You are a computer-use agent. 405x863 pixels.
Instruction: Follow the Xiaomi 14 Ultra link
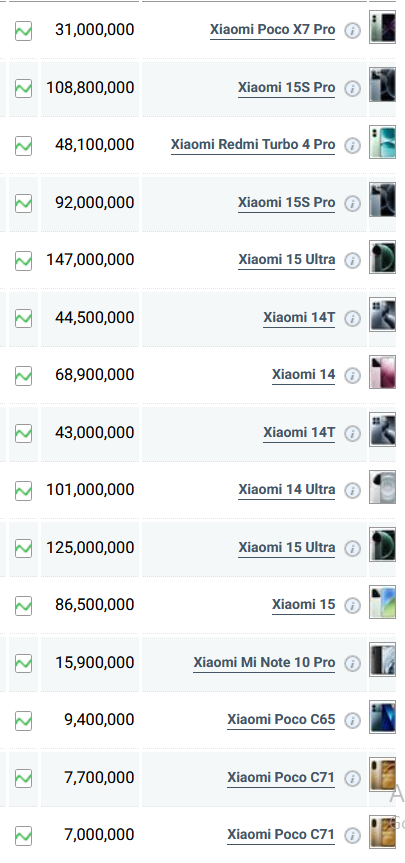tap(287, 490)
